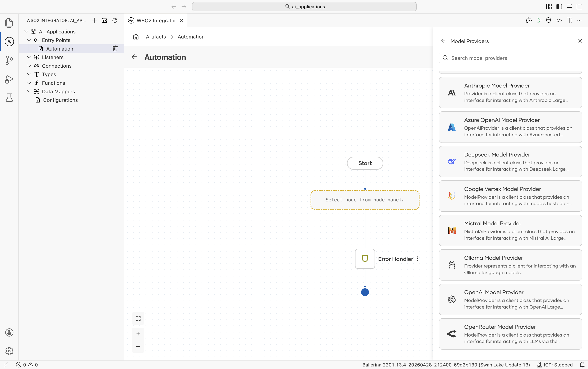Open the Explorer files icon in activity bar
Screen dimensions: 588x369
coord(9,23)
